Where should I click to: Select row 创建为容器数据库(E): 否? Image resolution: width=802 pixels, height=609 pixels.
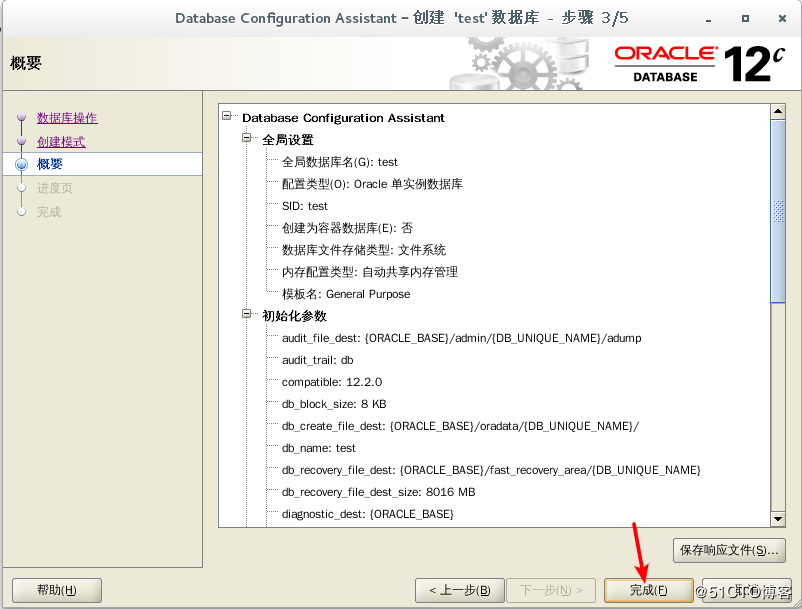pos(347,228)
